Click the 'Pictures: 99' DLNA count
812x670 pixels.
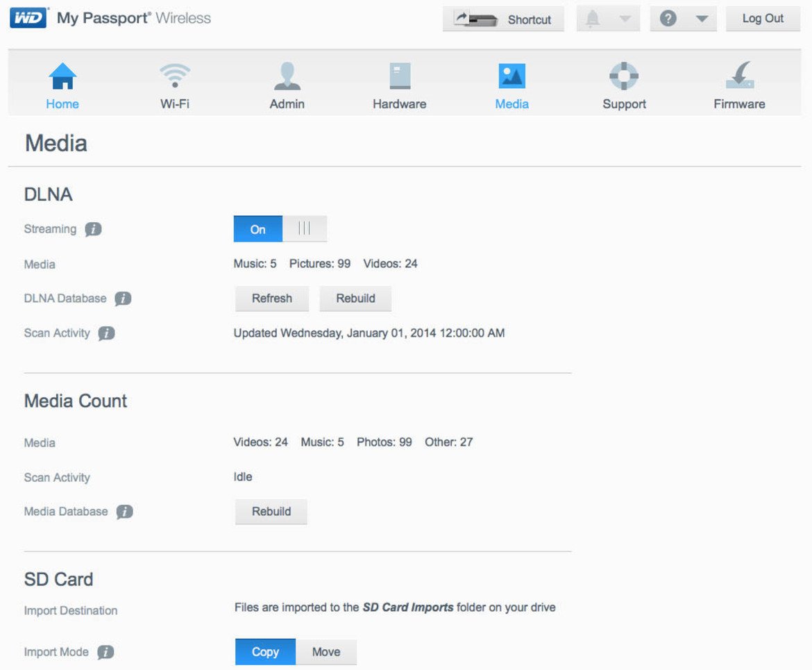[319, 264]
